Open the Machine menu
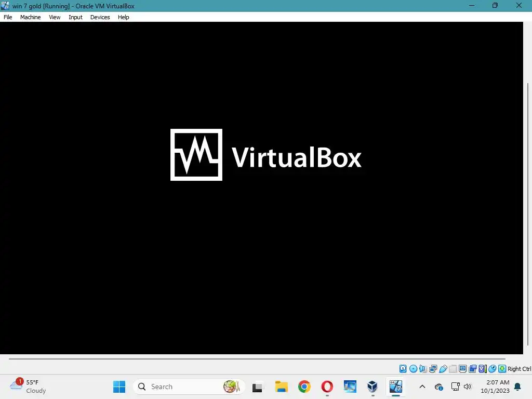This screenshot has height=399, width=532. [x=30, y=17]
